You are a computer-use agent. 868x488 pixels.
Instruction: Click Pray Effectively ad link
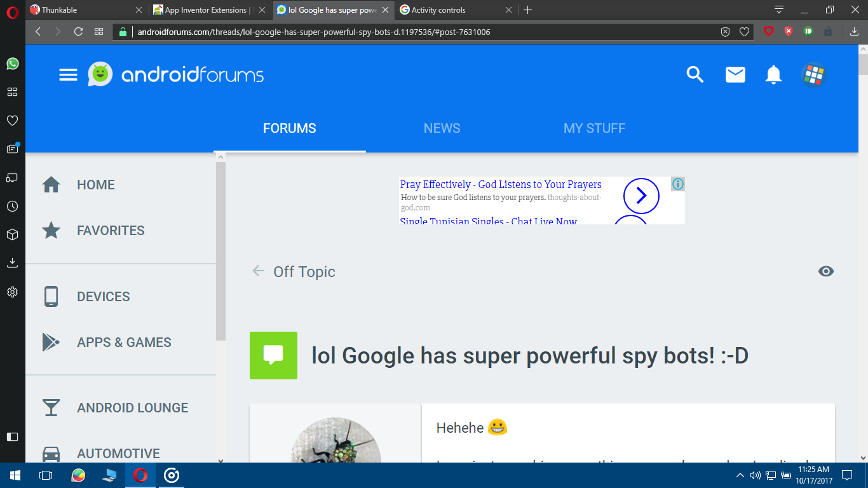pyautogui.click(x=501, y=184)
